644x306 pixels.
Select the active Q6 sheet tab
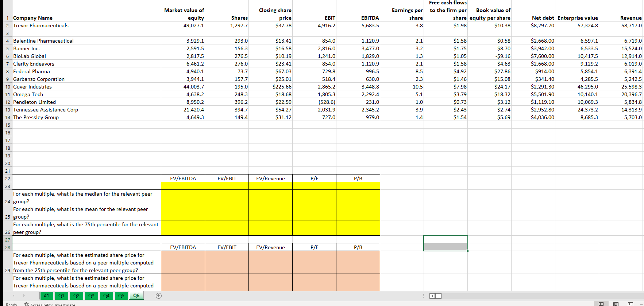coord(136,295)
